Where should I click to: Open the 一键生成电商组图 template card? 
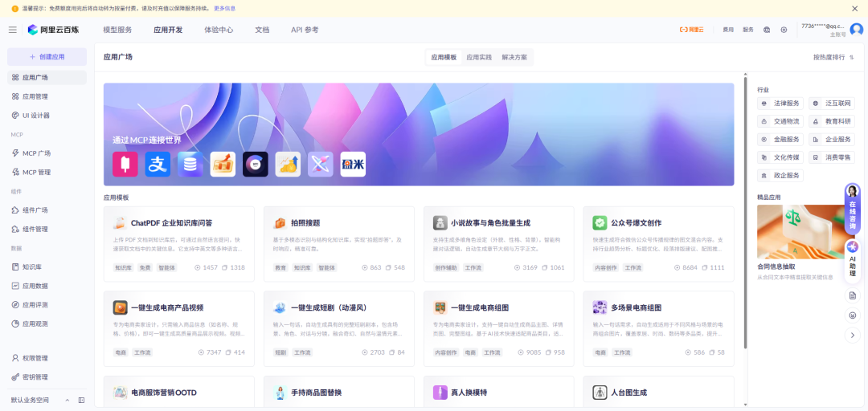click(x=499, y=328)
